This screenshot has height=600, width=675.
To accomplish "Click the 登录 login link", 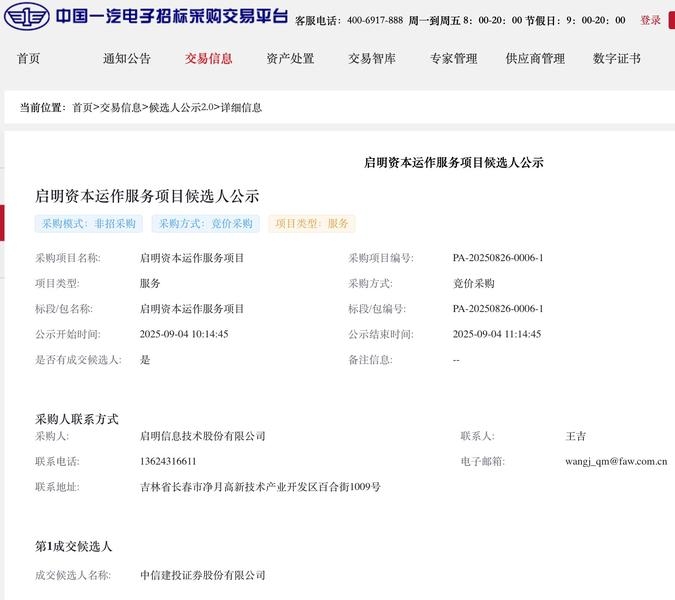I will point(650,20).
